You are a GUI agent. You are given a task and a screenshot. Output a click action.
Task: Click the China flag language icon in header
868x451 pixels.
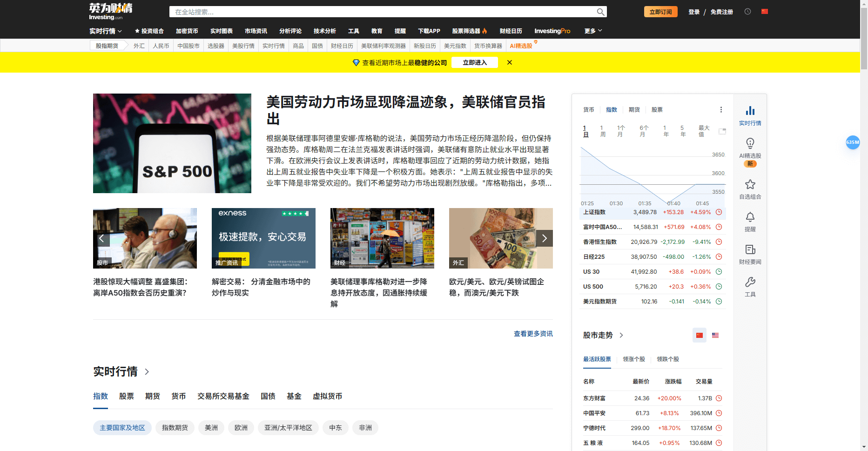[x=765, y=12]
